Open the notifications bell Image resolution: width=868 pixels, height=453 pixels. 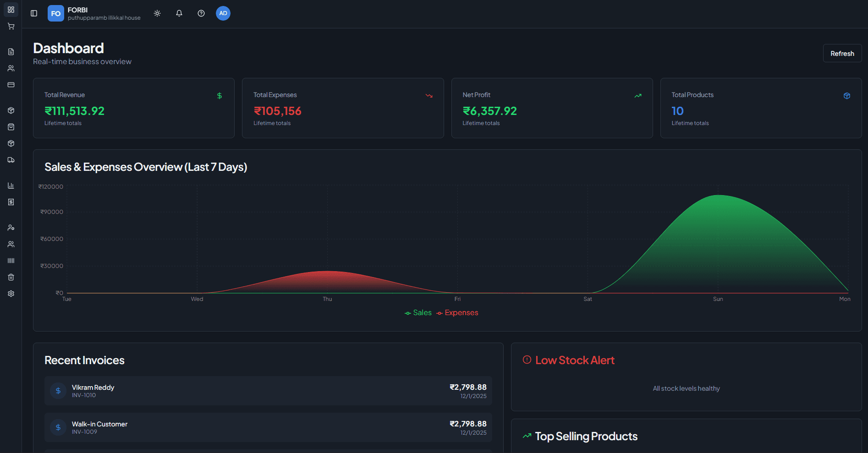(x=179, y=13)
